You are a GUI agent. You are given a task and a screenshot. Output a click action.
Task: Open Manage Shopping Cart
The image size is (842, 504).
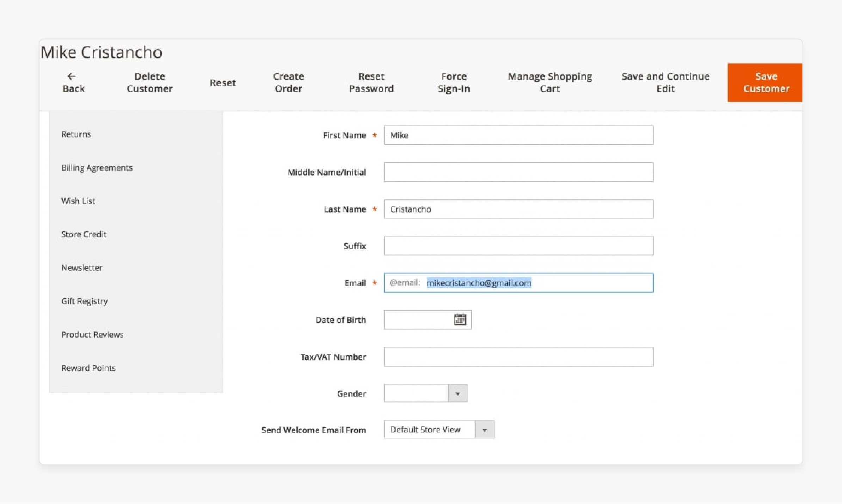[x=550, y=82]
